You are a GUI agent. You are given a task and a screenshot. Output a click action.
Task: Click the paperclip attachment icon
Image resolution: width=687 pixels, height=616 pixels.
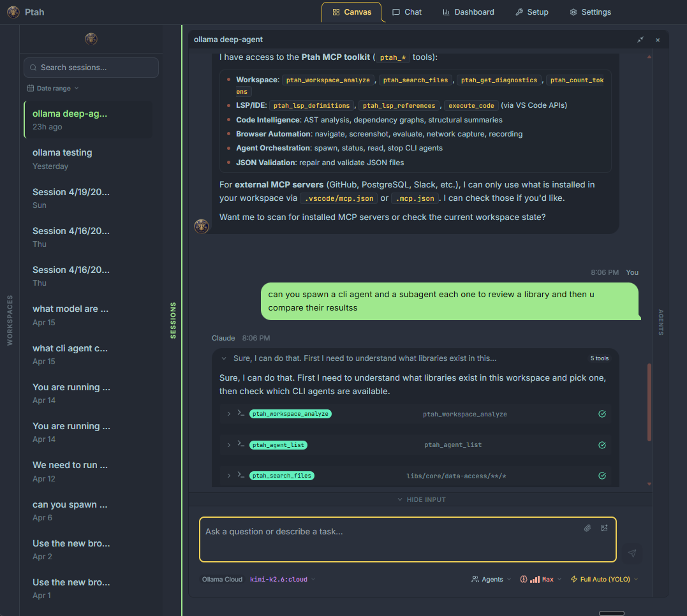point(587,528)
